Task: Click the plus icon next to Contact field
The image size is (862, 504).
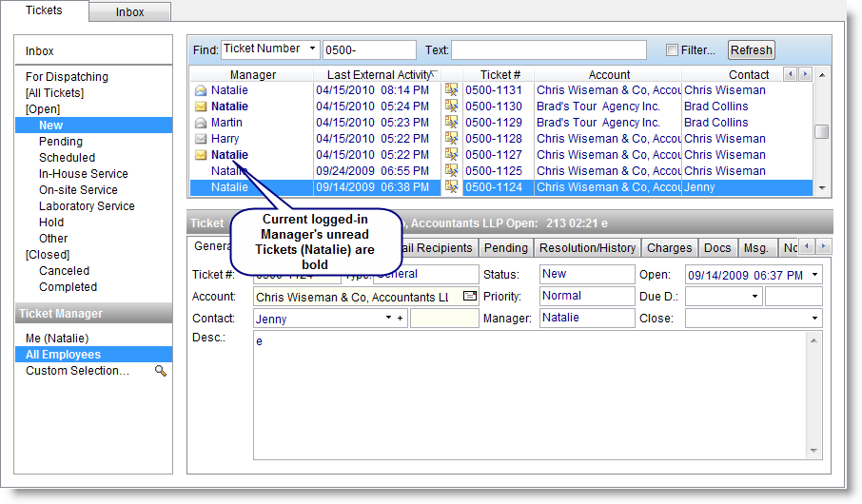Action: 401,320
